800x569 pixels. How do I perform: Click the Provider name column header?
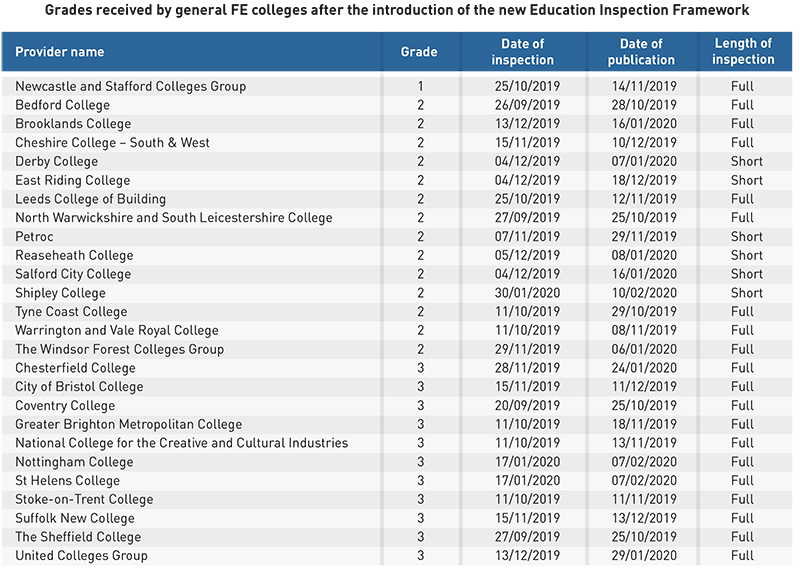coord(59,52)
